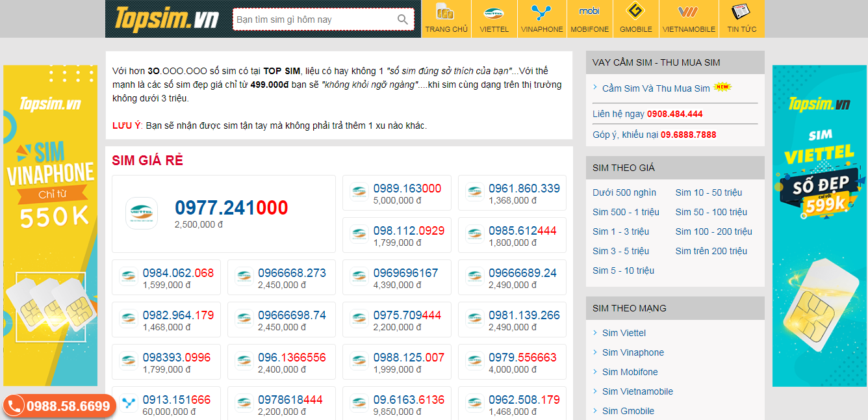Select the Sim trên 200 triệu filter
Screen dimensions: 868x420
[x=711, y=251]
